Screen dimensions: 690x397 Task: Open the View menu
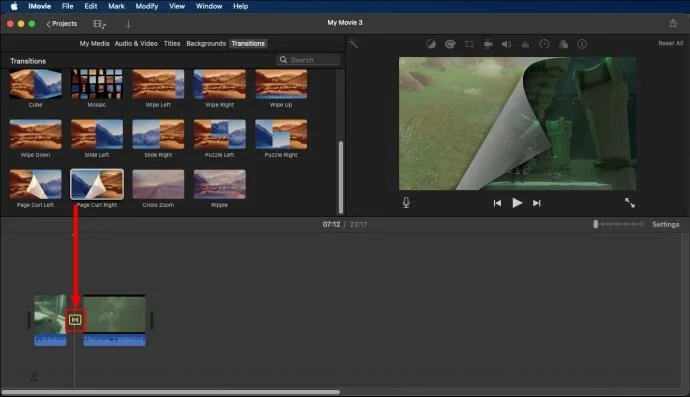tap(177, 6)
